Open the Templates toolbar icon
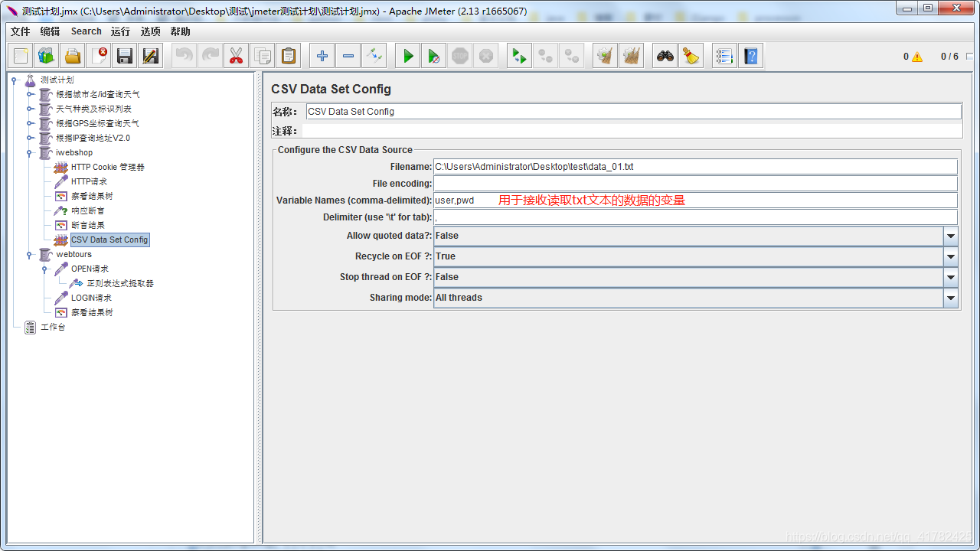The width and height of the screenshot is (980, 551). coord(47,56)
